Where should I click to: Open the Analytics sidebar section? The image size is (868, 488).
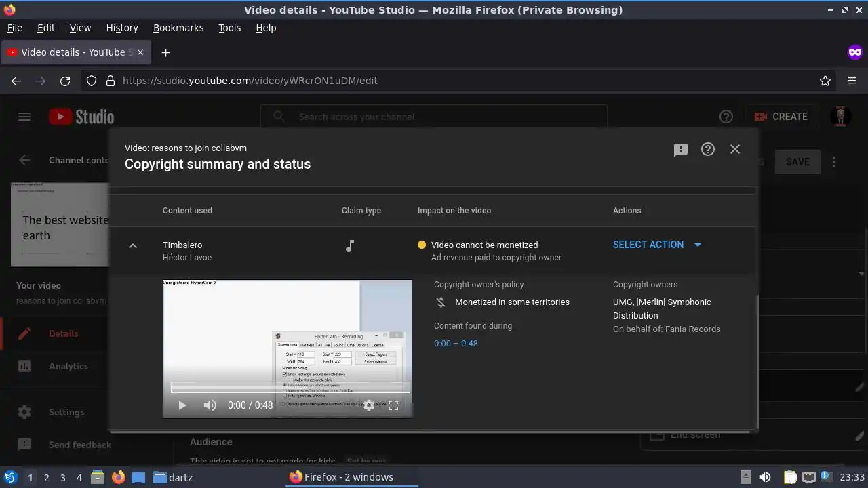[x=54, y=366]
